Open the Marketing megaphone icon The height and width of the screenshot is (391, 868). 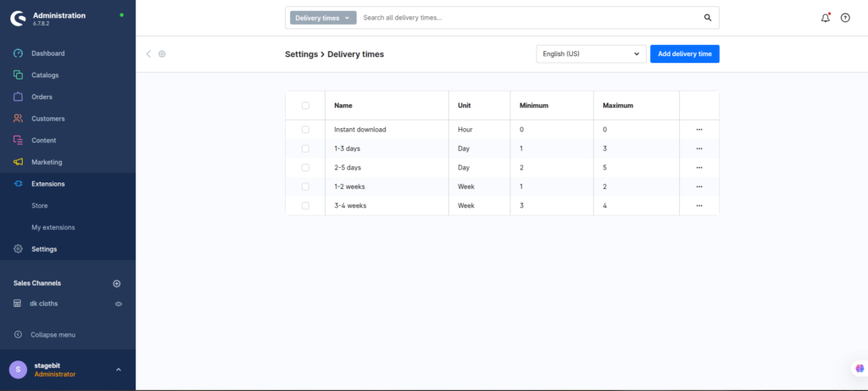(18, 162)
